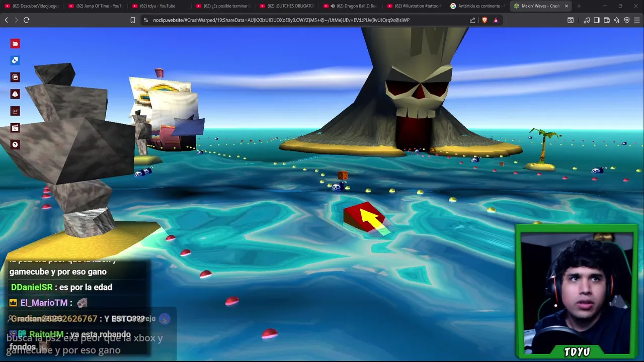The width and height of the screenshot is (644, 362).
Task: Switch to DescubreVideojuegos YouTube tab
Action: pos(32,6)
